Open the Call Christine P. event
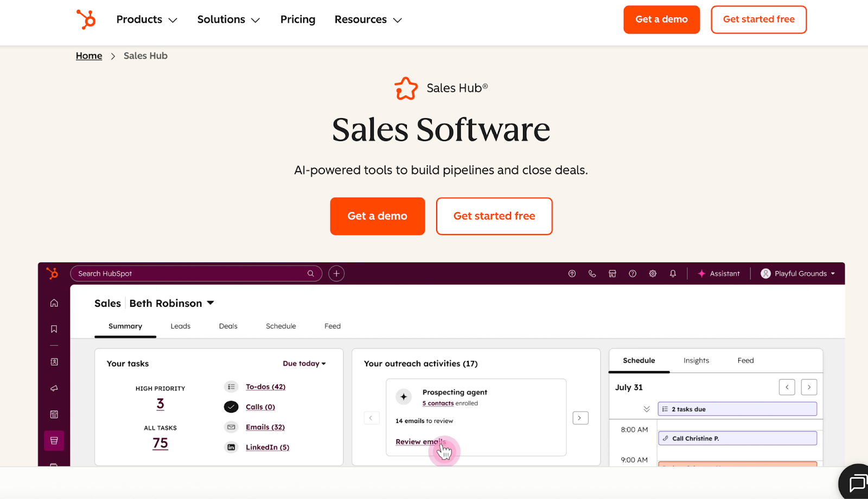This screenshot has height=499, width=868. 737,438
